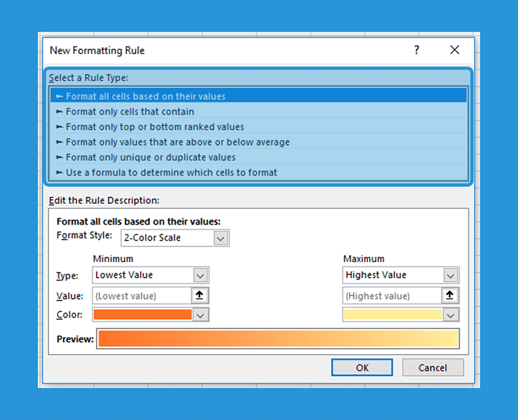Image resolution: width=518 pixels, height=420 pixels.
Task: Click the OK button
Action: [361, 367]
